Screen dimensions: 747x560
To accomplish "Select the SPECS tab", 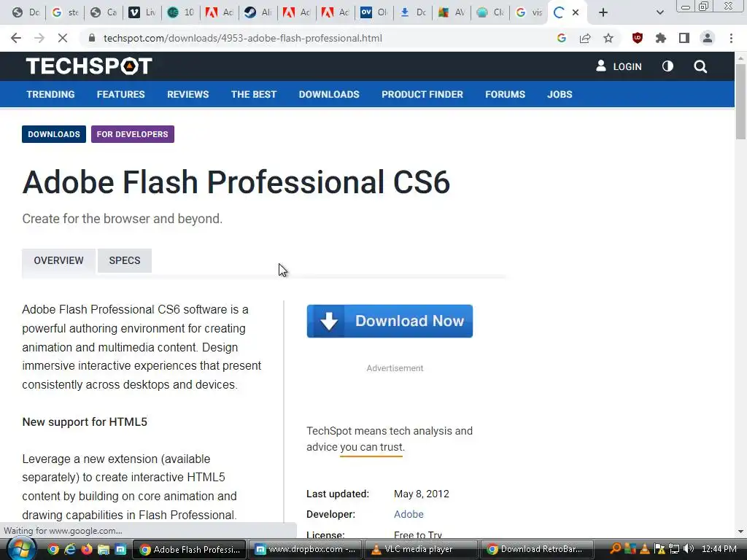I will tap(124, 260).
